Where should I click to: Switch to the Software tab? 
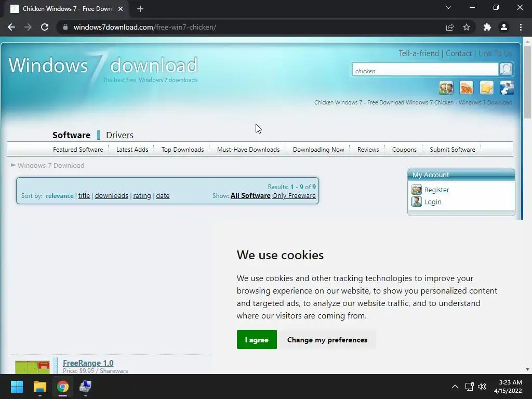point(71,135)
